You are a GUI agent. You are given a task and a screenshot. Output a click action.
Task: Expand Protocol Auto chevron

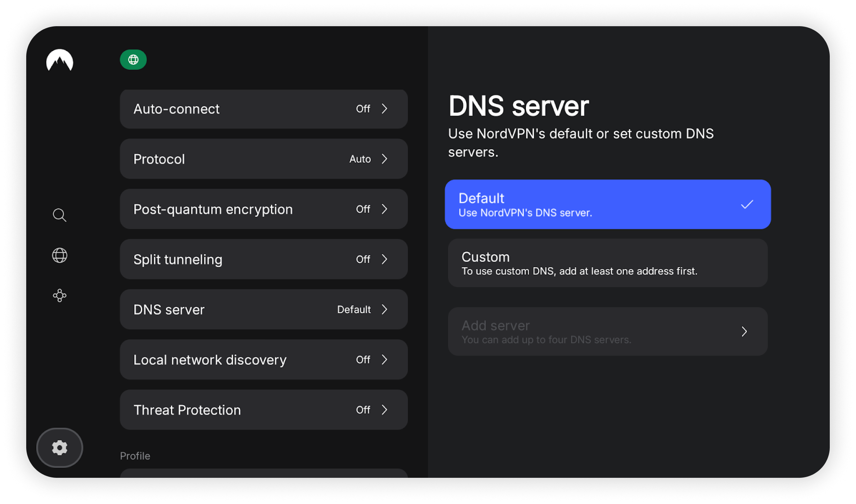pyautogui.click(x=384, y=159)
